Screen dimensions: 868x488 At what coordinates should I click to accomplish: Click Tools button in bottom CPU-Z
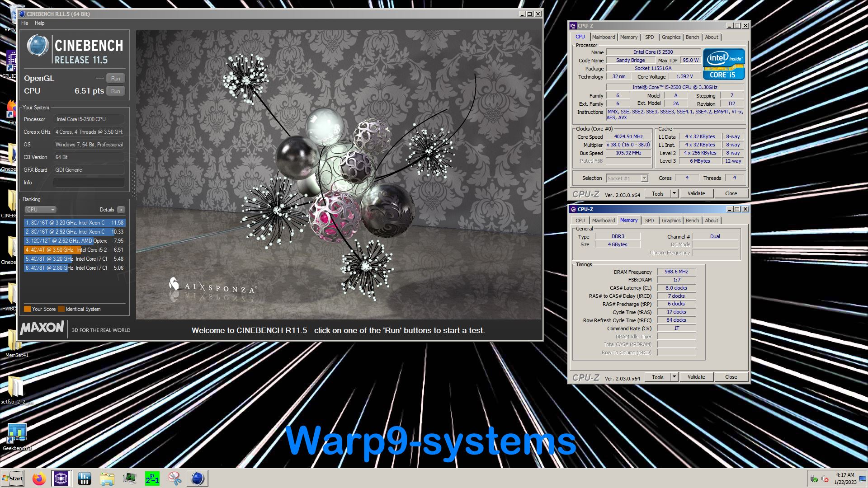point(658,377)
